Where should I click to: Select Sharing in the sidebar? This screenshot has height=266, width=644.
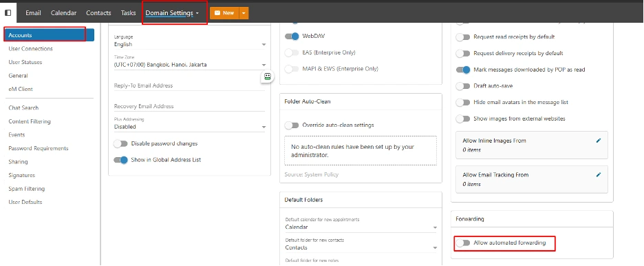coord(18,162)
